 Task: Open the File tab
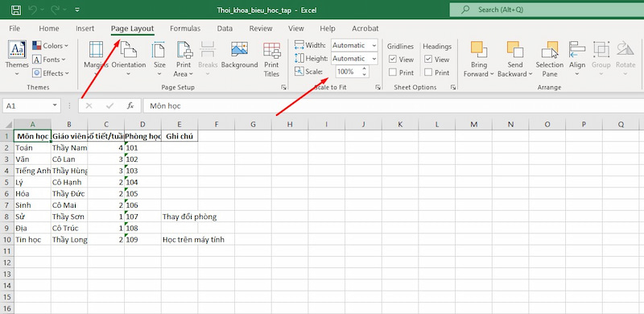pyautogui.click(x=14, y=28)
